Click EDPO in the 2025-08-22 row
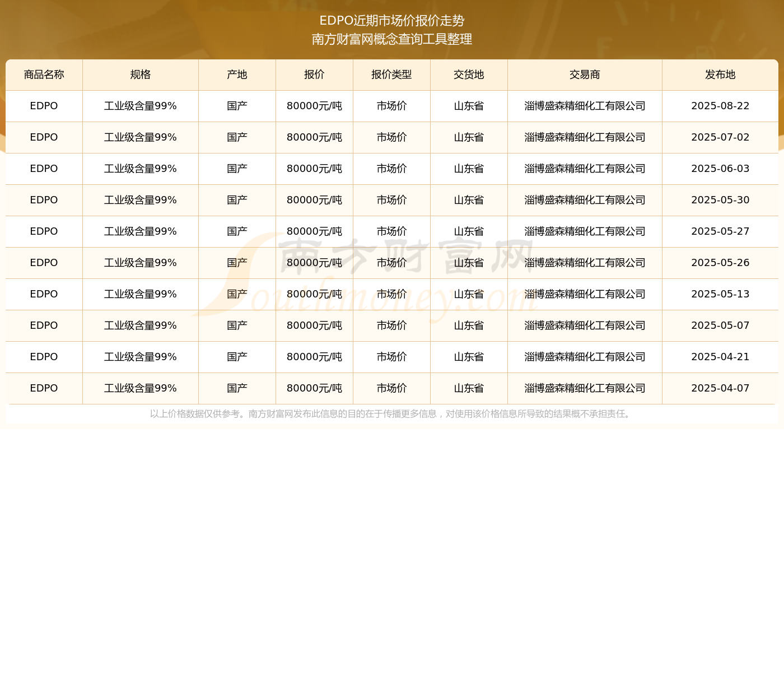784x675 pixels. pyautogui.click(x=44, y=106)
